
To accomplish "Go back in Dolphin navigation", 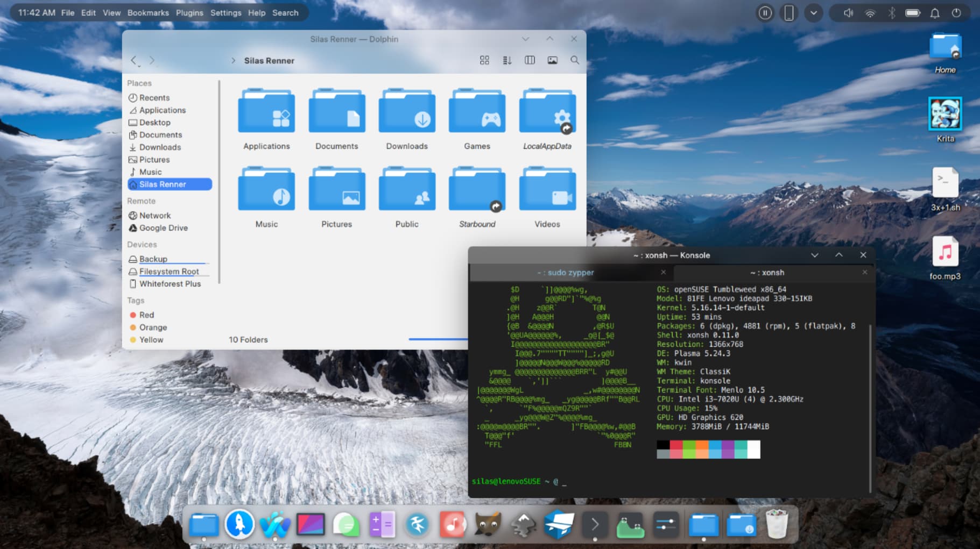I will click(135, 61).
